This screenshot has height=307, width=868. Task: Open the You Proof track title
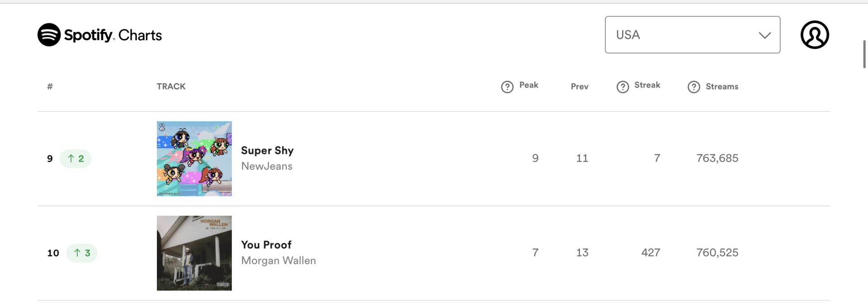[266, 245]
